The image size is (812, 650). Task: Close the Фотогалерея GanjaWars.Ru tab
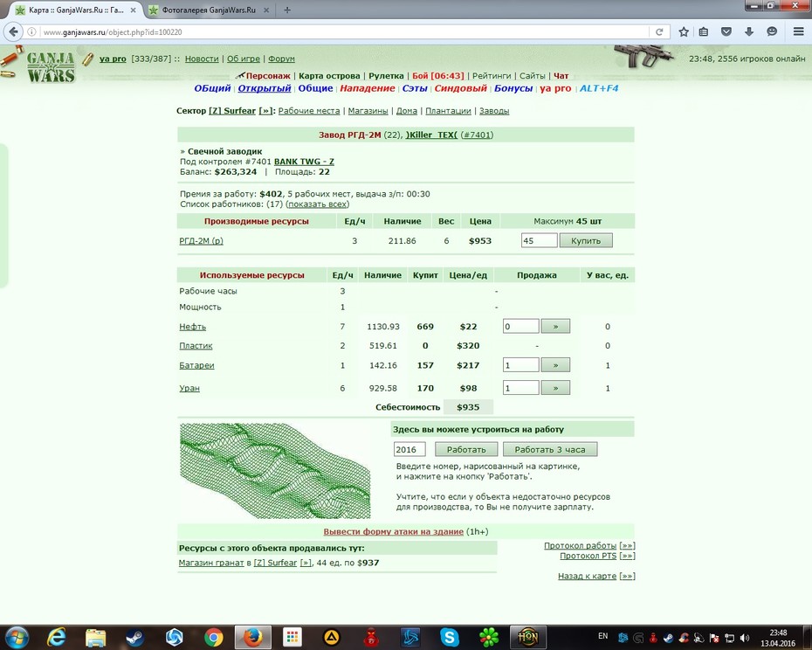[x=266, y=10]
